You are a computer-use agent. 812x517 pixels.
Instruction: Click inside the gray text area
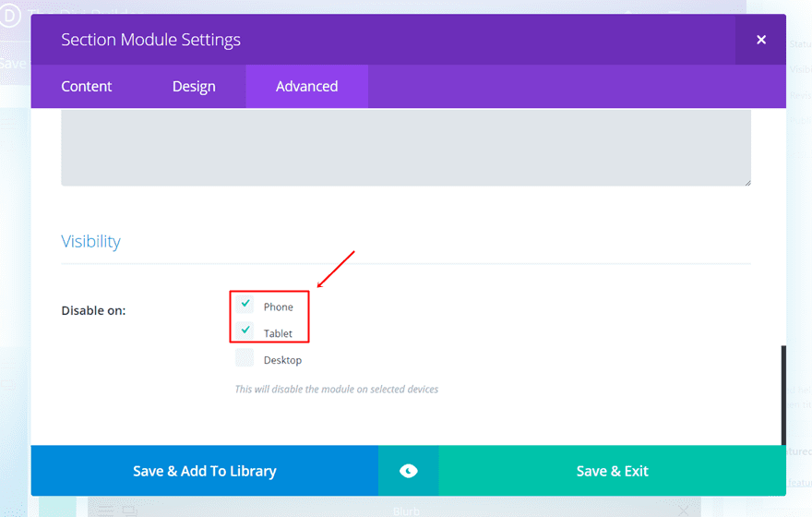click(x=406, y=148)
